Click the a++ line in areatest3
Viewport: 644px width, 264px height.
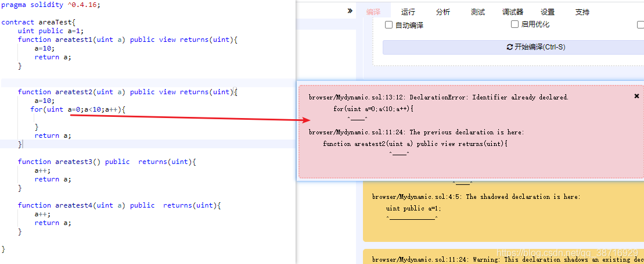pyautogui.click(x=42, y=170)
